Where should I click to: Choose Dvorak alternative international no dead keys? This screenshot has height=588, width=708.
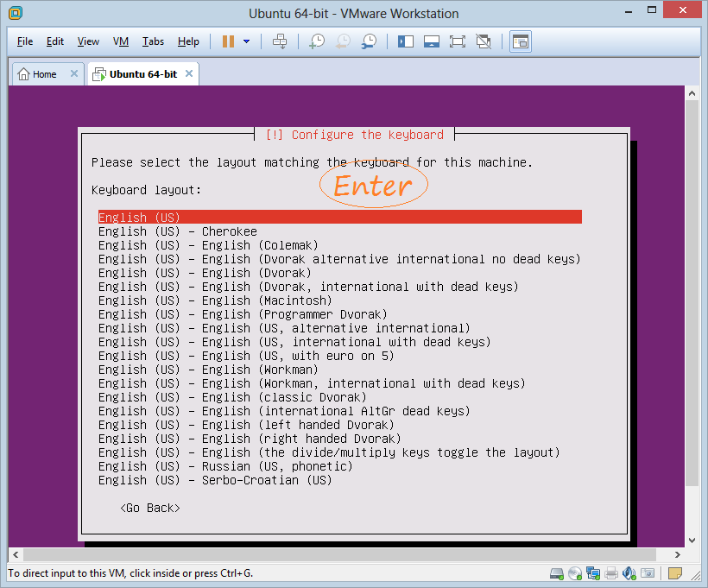339,259
